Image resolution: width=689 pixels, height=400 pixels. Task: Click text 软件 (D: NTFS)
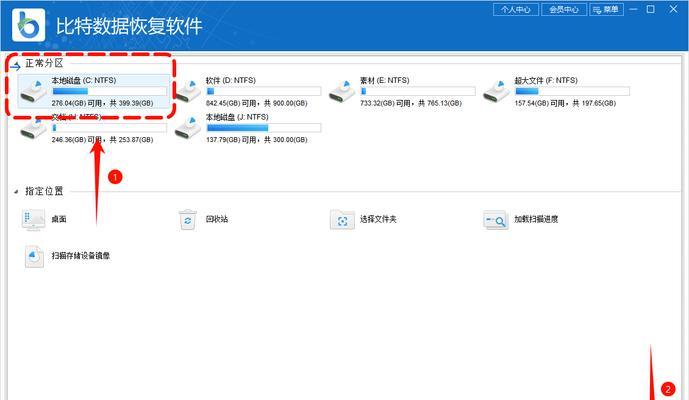[x=231, y=80]
